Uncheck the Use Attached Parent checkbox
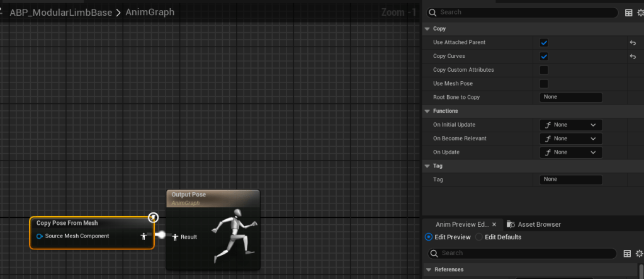Image resolution: width=644 pixels, height=279 pixels. click(x=544, y=43)
